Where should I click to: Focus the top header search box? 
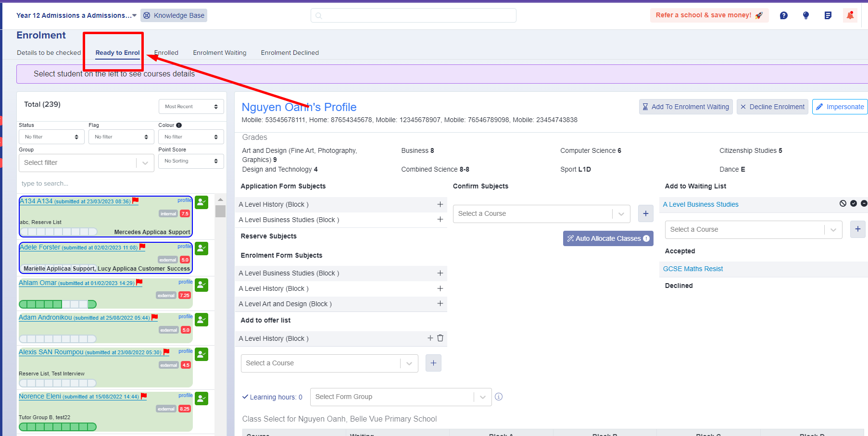pyautogui.click(x=414, y=15)
